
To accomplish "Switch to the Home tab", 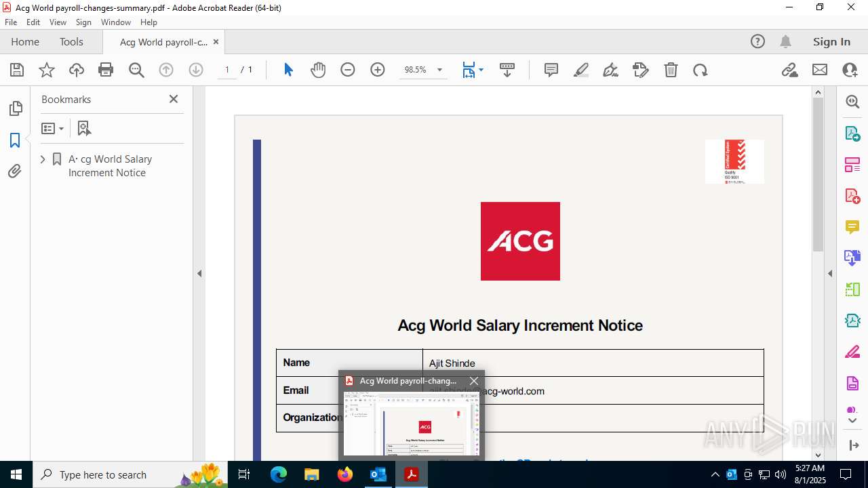I will [x=25, y=41].
